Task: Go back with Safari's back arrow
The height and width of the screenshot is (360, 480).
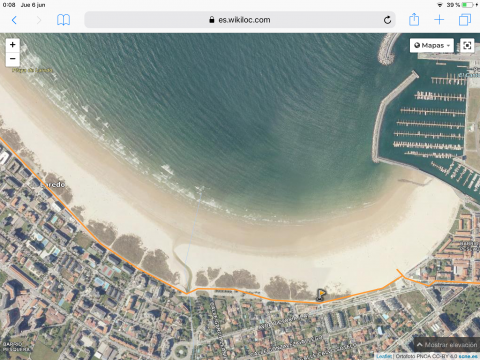Action: tap(14, 20)
